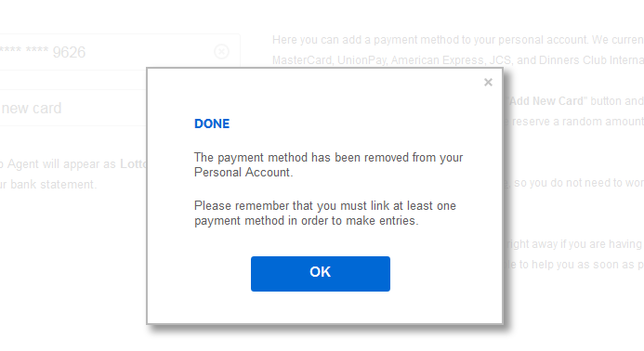This screenshot has height=351, width=644.
Task: Click the 'bank statement' text on the left
Action: [53, 185]
